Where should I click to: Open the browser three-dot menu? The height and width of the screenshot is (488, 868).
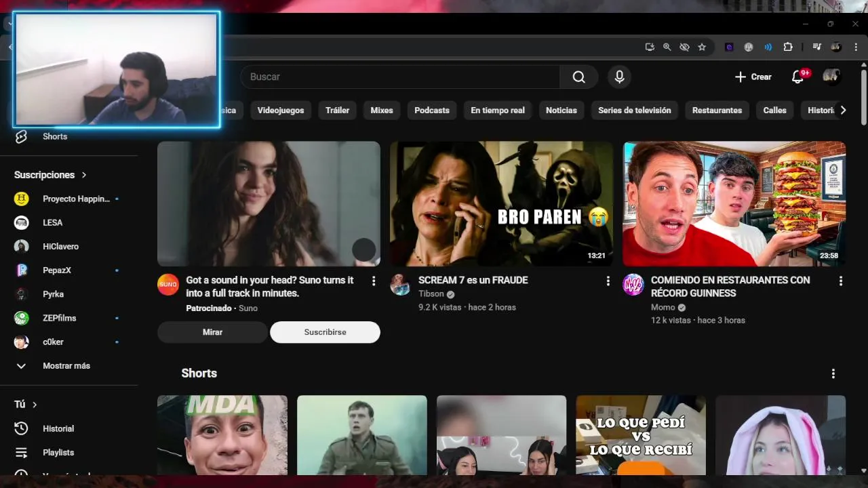856,47
